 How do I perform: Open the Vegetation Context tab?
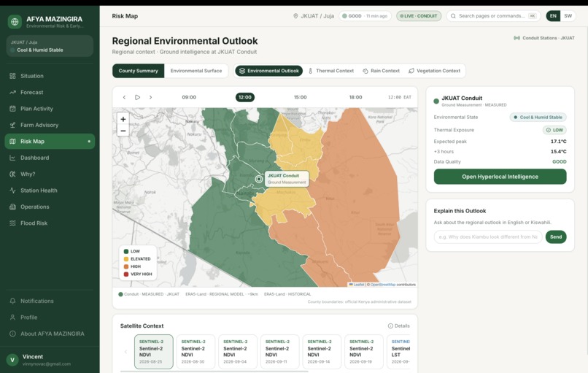click(x=434, y=71)
